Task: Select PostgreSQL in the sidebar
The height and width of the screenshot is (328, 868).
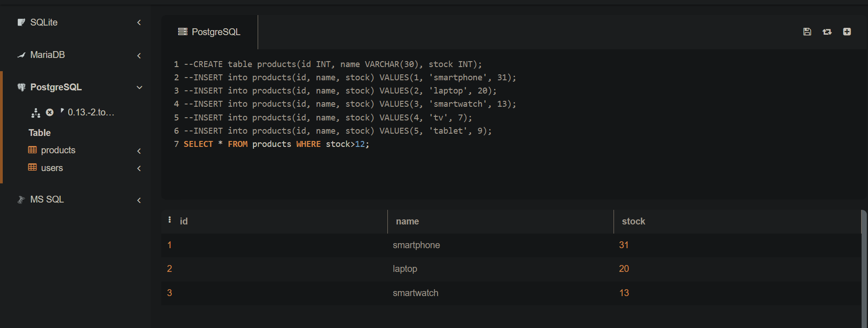Action: click(56, 87)
